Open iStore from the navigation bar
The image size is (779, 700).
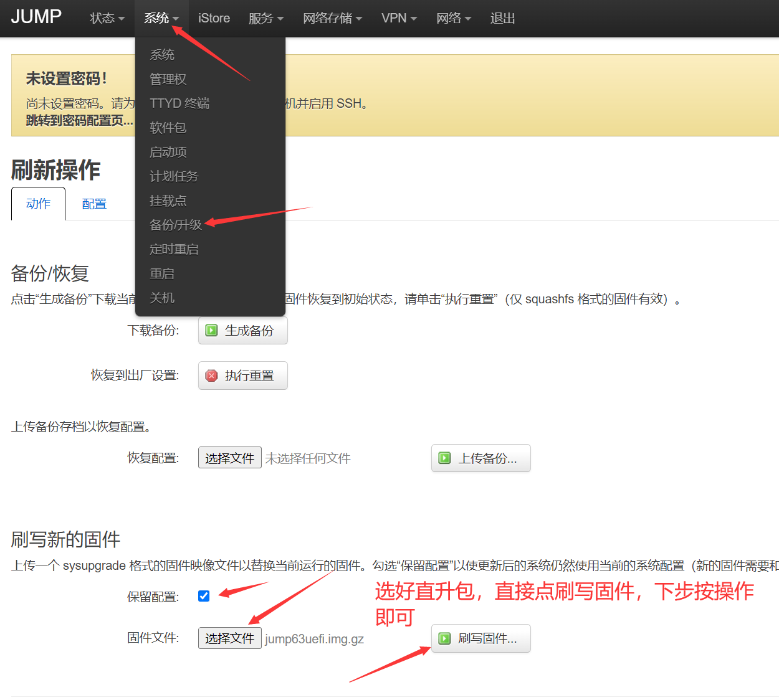point(214,19)
